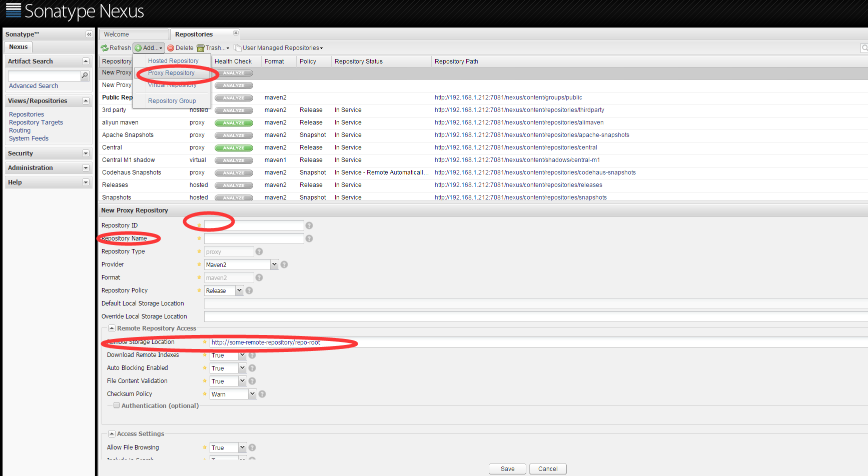The width and height of the screenshot is (868, 476).
Task: Open Auto Blocking Enabled dropdown
Action: click(242, 368)
